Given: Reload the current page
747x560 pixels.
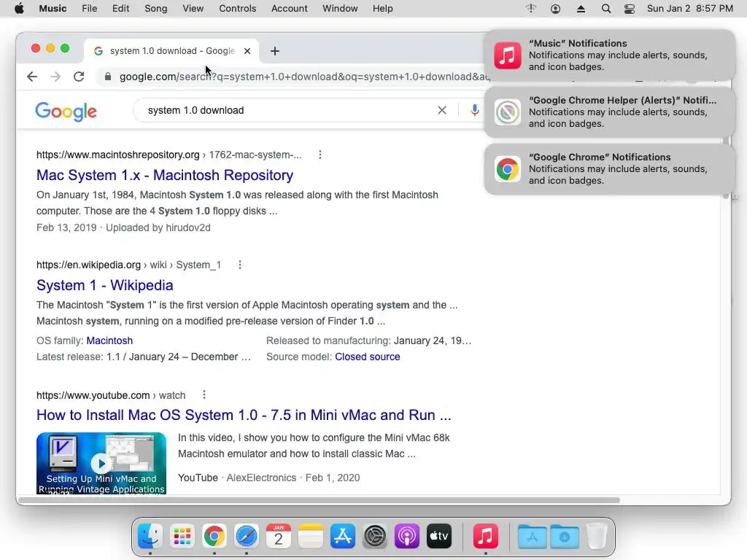Looking at the screenshot, I should pos(79,77).
